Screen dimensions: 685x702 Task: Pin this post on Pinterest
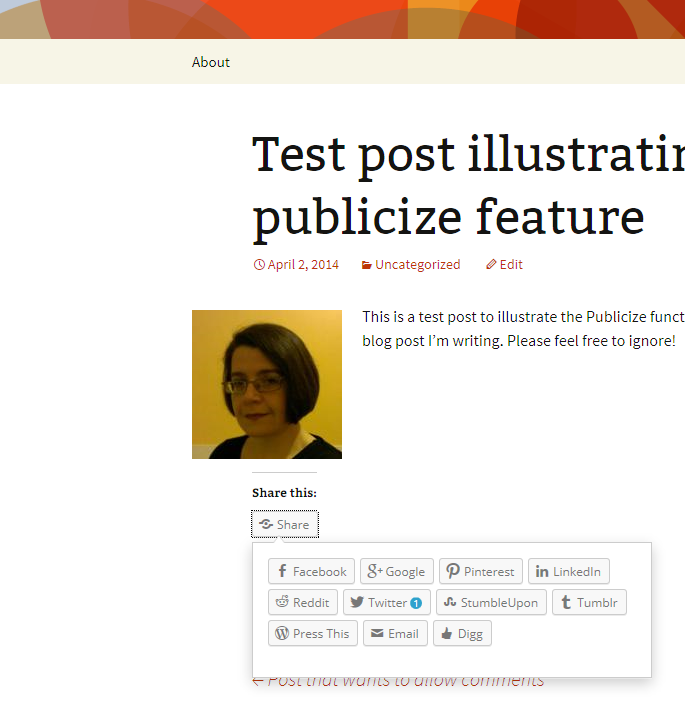[480, 572]
